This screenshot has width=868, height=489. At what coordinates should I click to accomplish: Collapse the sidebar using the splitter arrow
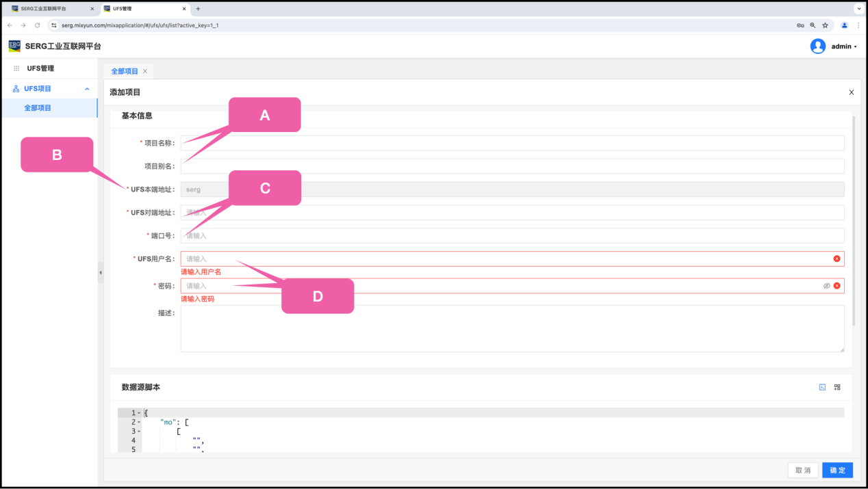[101, 272]
